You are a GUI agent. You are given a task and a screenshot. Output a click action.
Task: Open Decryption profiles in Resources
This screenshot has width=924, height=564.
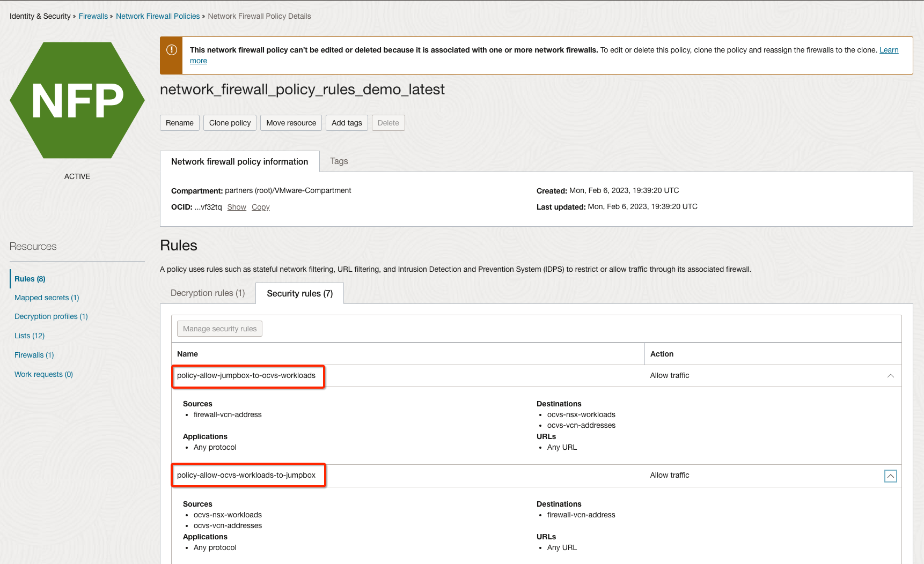[51, 316]
